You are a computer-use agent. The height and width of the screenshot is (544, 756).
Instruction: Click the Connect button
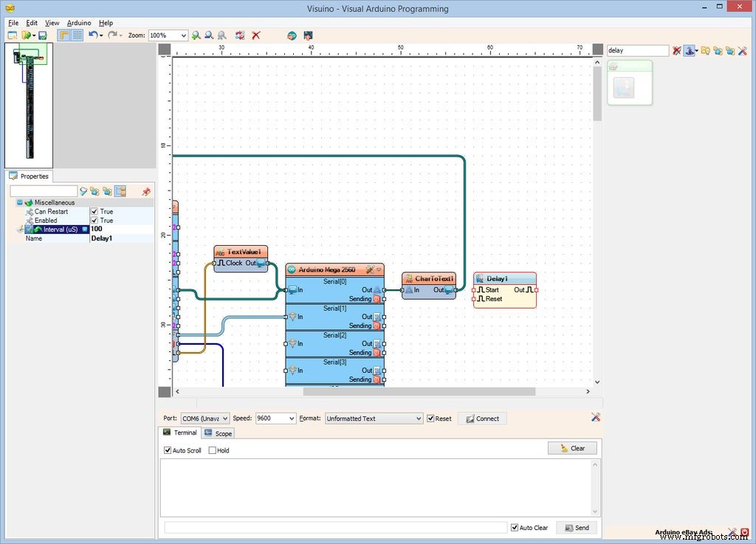(x=481, y=419)
